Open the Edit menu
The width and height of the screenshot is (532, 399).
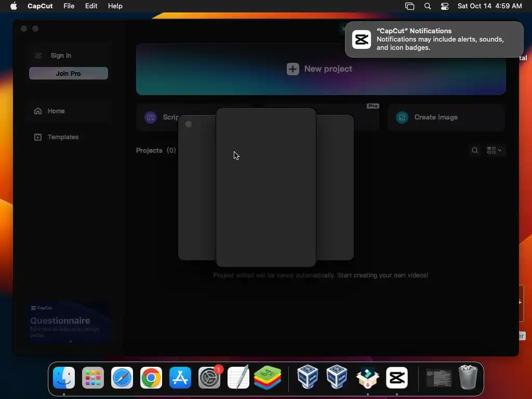click(x=91, y=6)
